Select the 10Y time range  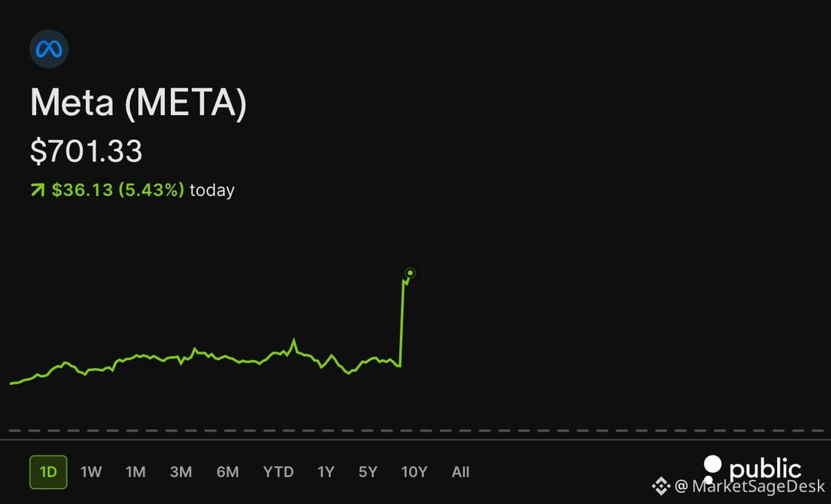point(414,472)
